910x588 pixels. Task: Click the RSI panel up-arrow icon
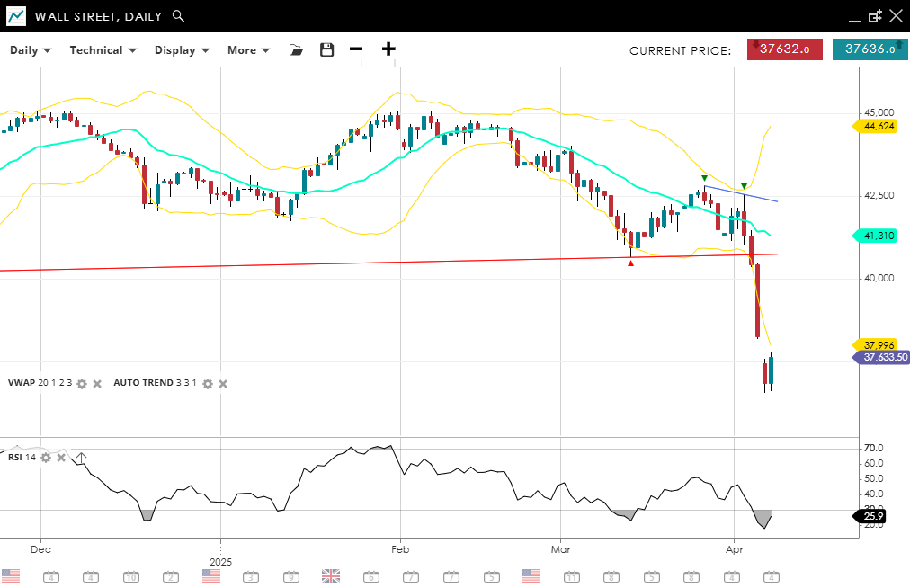[x=80, y=459]
